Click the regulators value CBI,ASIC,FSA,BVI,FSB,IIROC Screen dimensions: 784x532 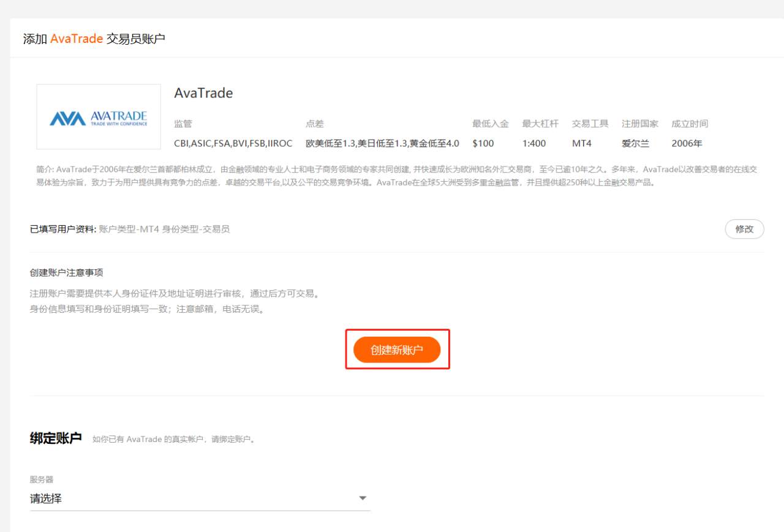point(233,143)
